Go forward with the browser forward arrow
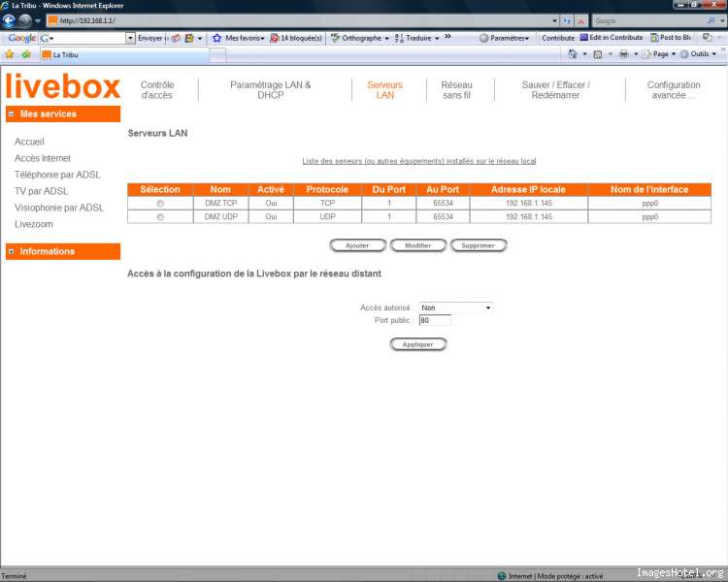This screenshot has height=582, width=728. point(25,21)
